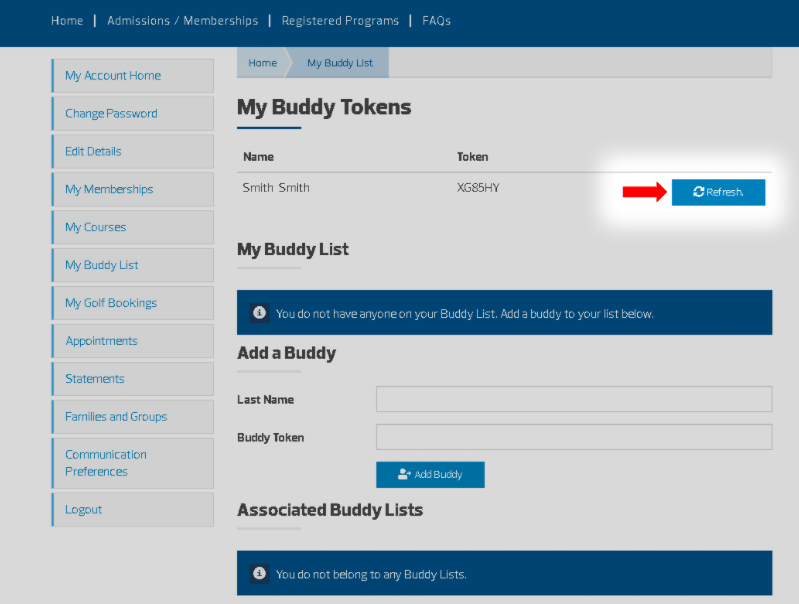Select My Buddy List breadcrumb
799x604 pixels.
339,63
